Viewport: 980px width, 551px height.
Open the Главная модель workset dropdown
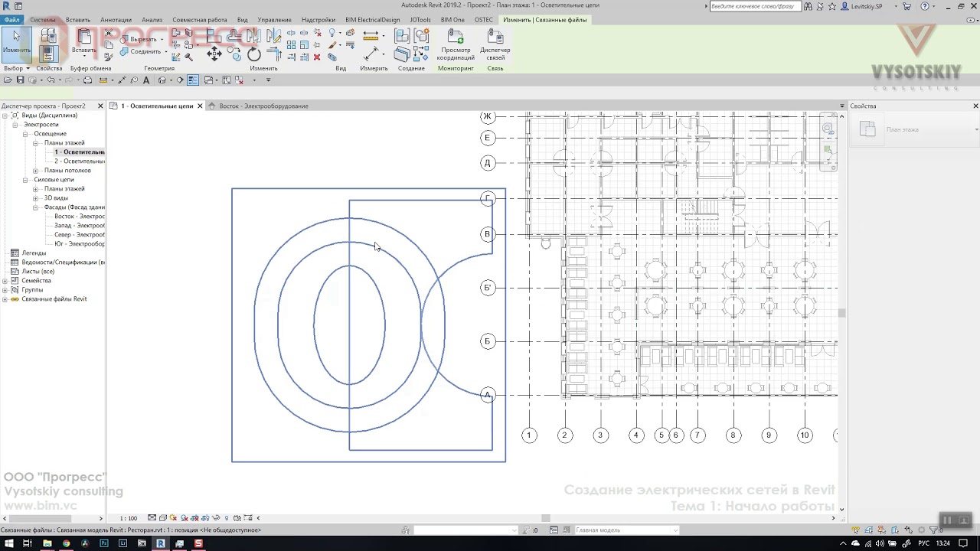626,530
